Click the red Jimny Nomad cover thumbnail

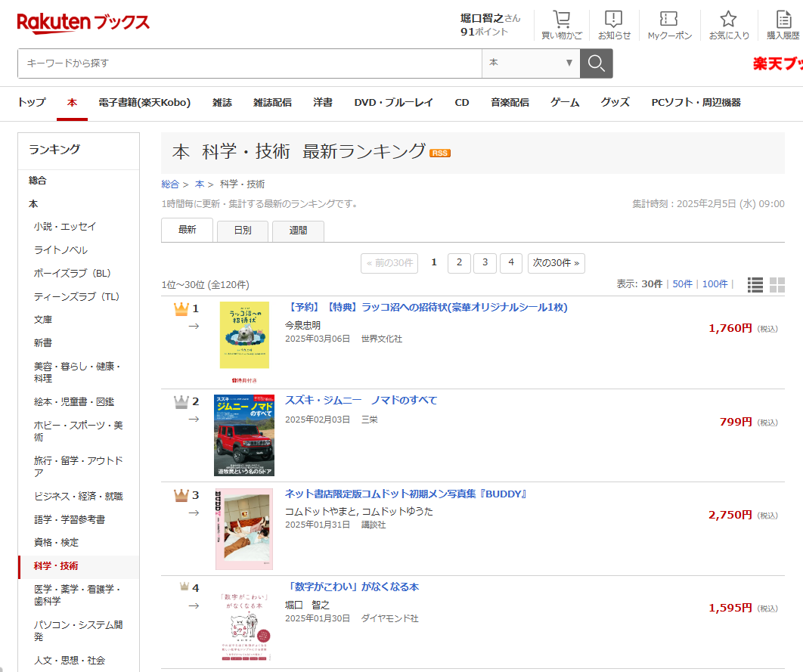point(244,435)
